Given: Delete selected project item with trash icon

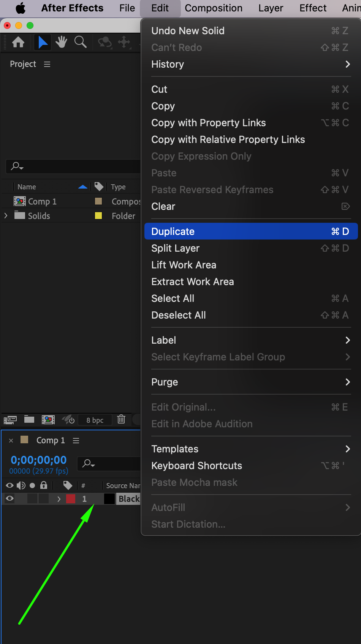Looking at the screenshot, I should click(121, 419).
